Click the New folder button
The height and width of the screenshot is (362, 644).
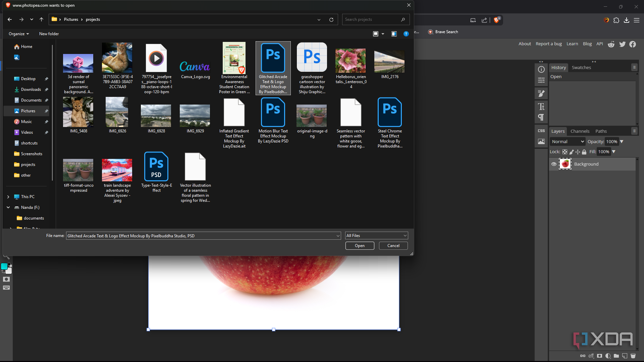point(49,34)
